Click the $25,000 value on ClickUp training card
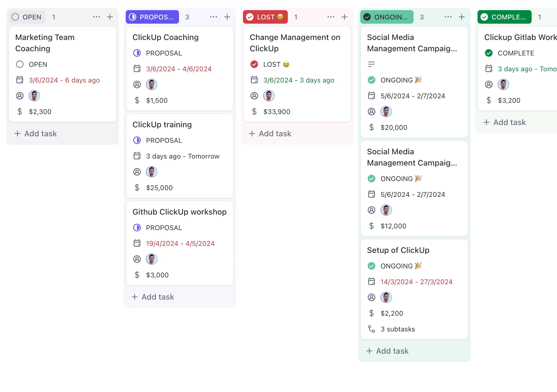Image resolution: width=557 pixels, height=392 pixels. coord(159,188)
